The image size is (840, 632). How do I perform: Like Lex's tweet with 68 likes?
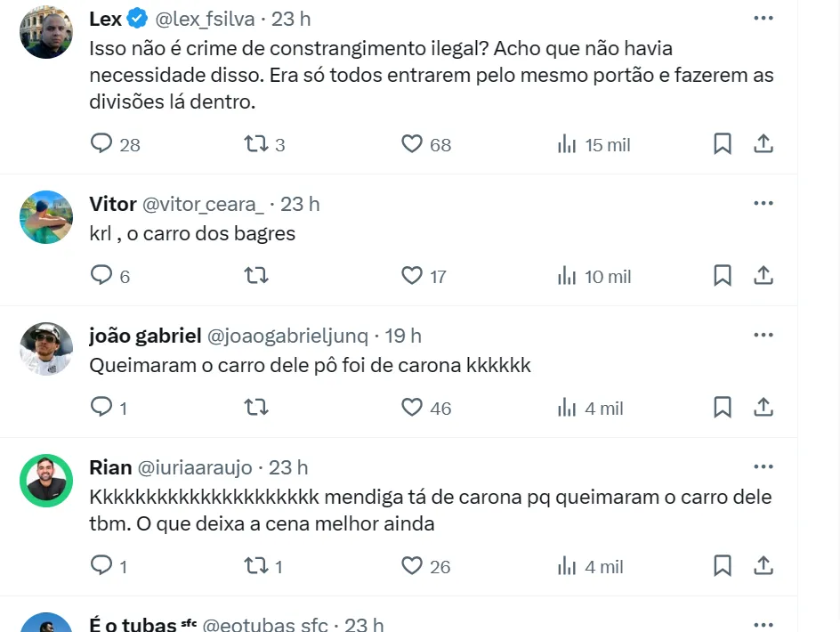[x=411, y=143]
